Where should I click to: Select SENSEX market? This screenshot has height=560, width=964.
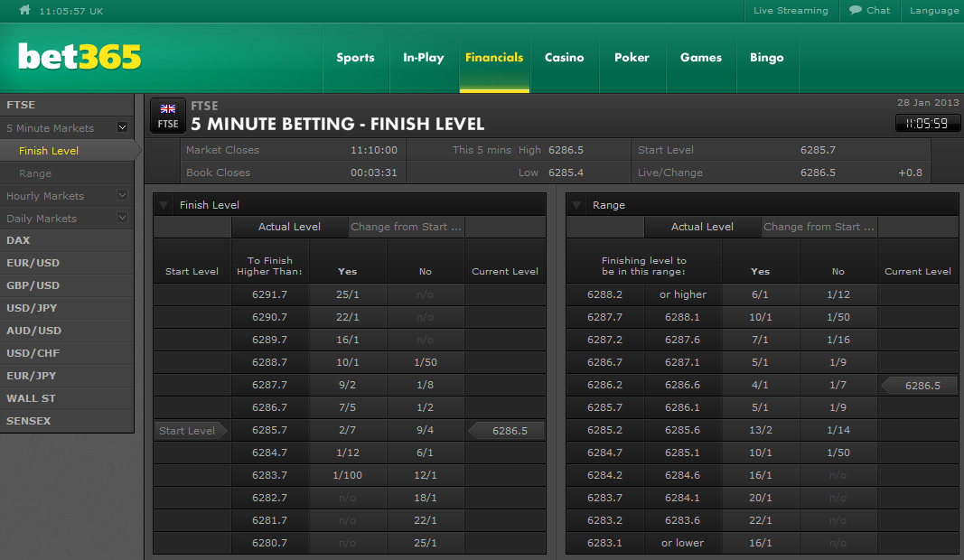[x=67, y=421]
